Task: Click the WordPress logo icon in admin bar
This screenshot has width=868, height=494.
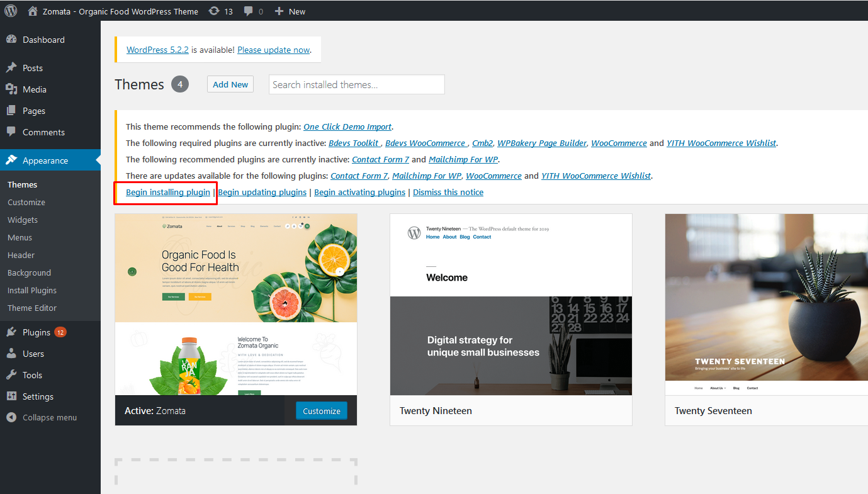Action: [11, 11]
